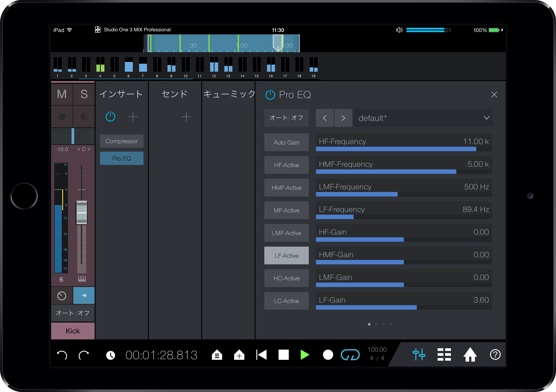Select the Pro EQ insert

point(122,158)
